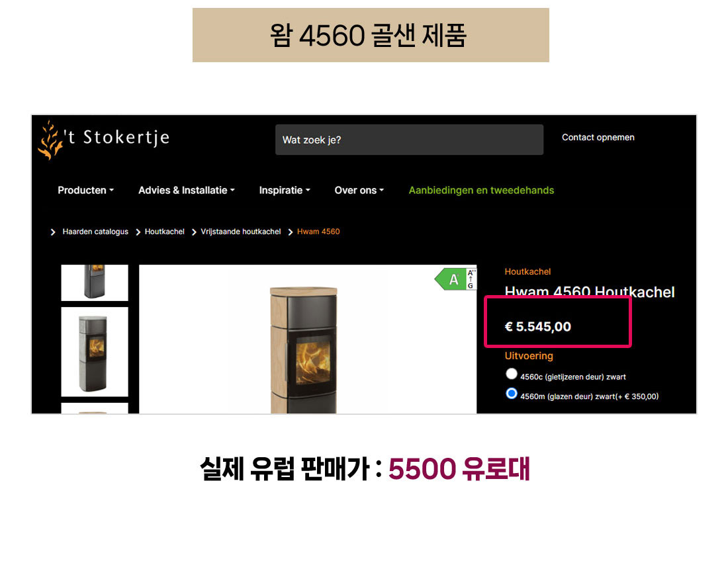Open the Houtkachel breadcrumb link
Screen dimensions: 728x569
coord(164,232)
